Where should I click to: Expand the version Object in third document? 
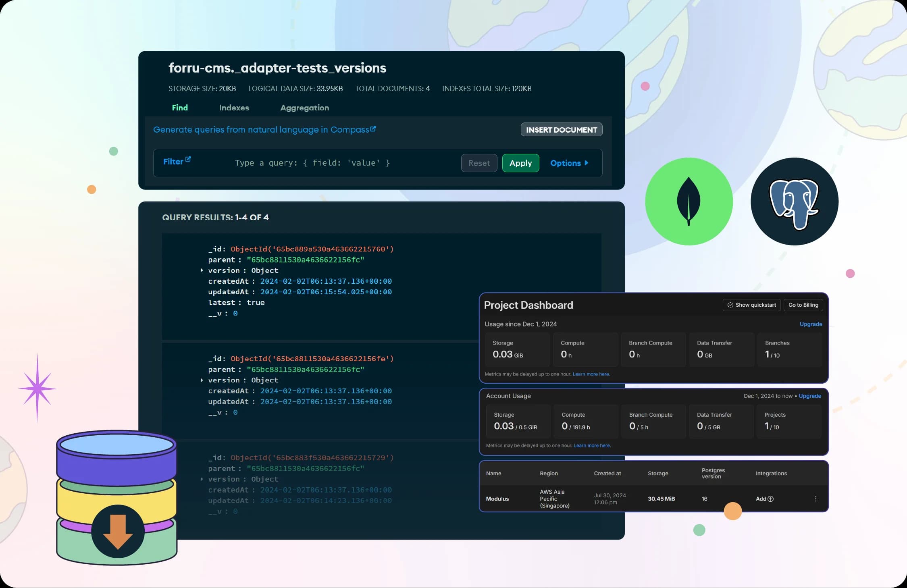coord(202,479)
